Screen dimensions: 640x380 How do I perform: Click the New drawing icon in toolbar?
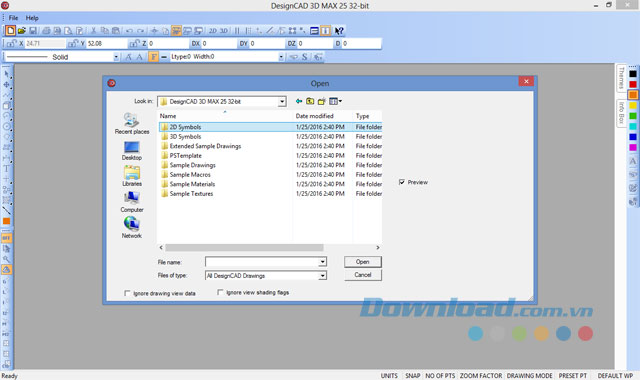click(10, 31)
